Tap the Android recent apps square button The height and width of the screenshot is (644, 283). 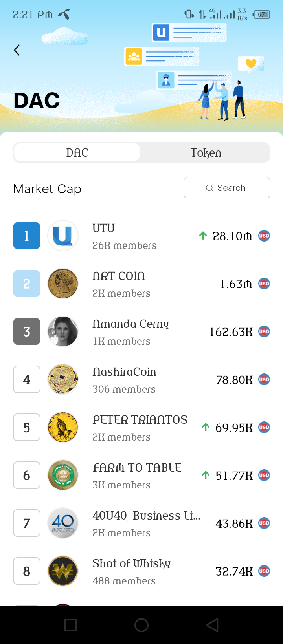coord(71,625)
